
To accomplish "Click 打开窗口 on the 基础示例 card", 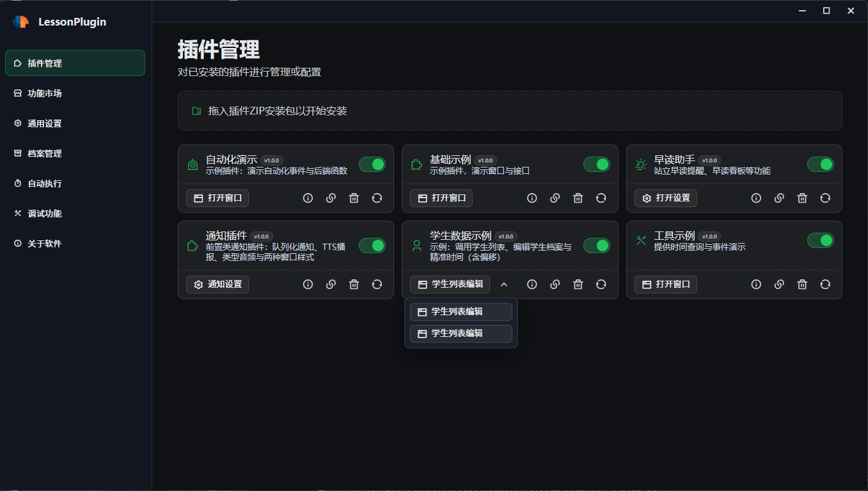I will [441, 198].
